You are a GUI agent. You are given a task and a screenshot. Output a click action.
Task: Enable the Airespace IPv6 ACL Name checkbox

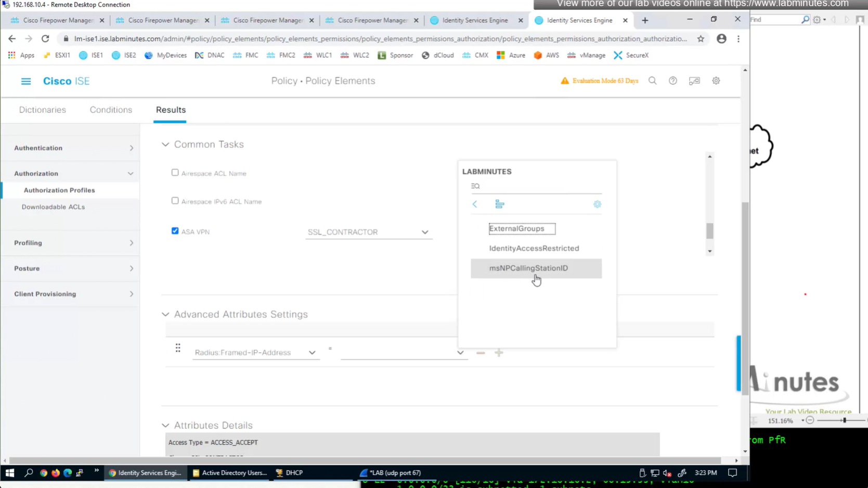tap(175, 201)
